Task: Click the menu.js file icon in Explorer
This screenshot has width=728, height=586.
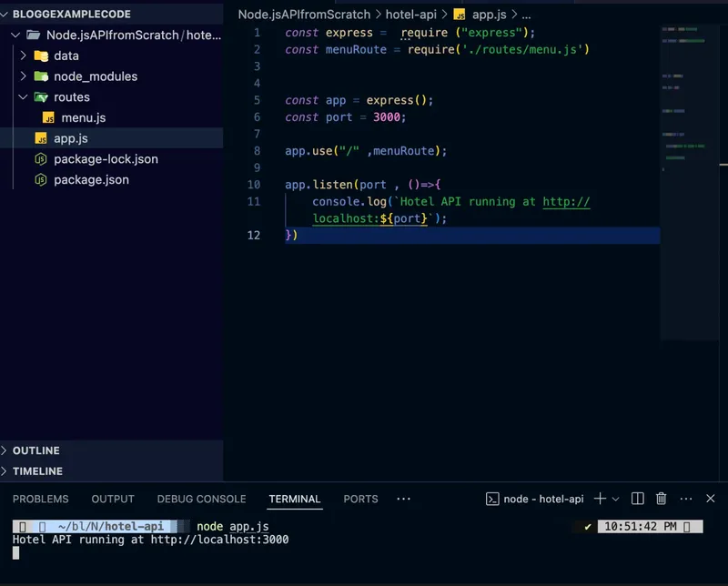Action: pos(49,118)
